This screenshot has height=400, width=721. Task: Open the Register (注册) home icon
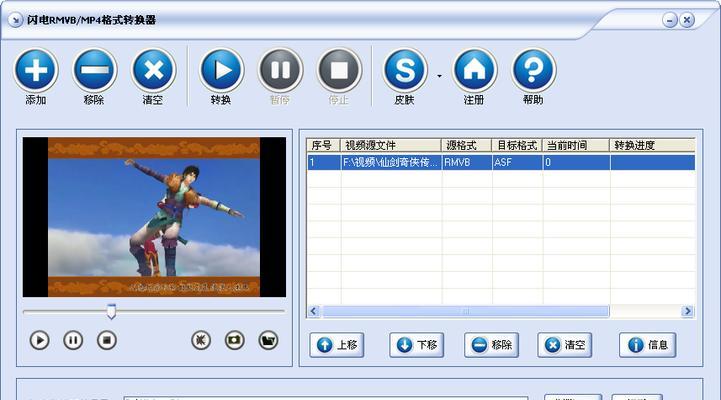point(475,70)
